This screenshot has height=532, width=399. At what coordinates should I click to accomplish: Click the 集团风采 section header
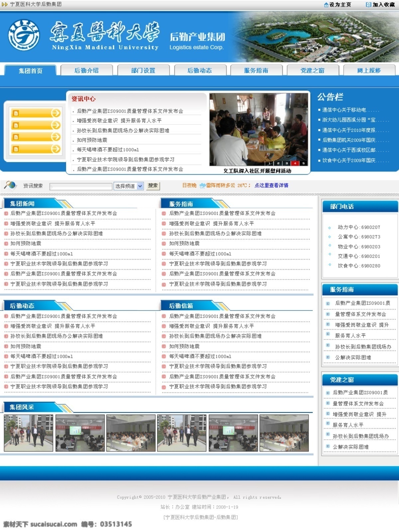tap(22, 407)
